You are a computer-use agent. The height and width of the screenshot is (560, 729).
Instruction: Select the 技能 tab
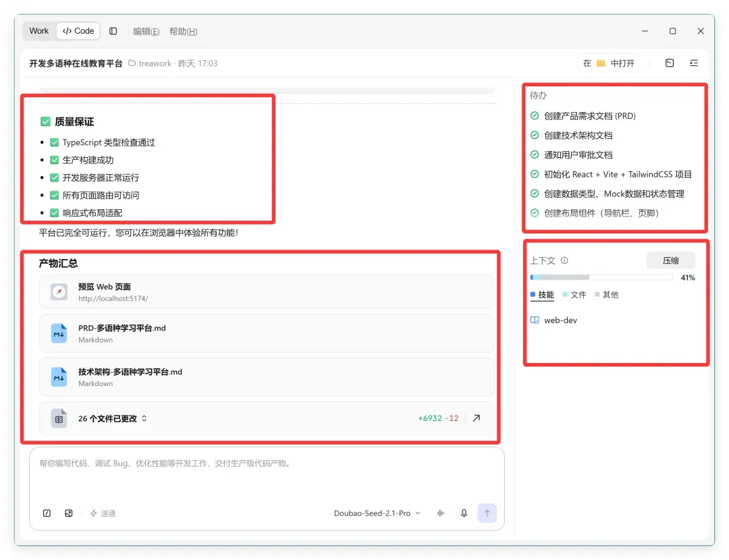(542, 295)
